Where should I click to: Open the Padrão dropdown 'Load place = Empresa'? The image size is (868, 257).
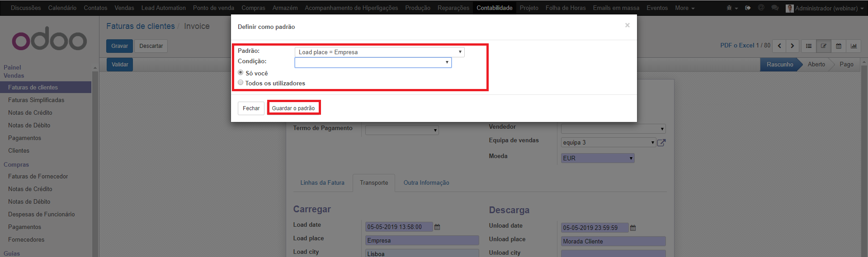[379, 52]
